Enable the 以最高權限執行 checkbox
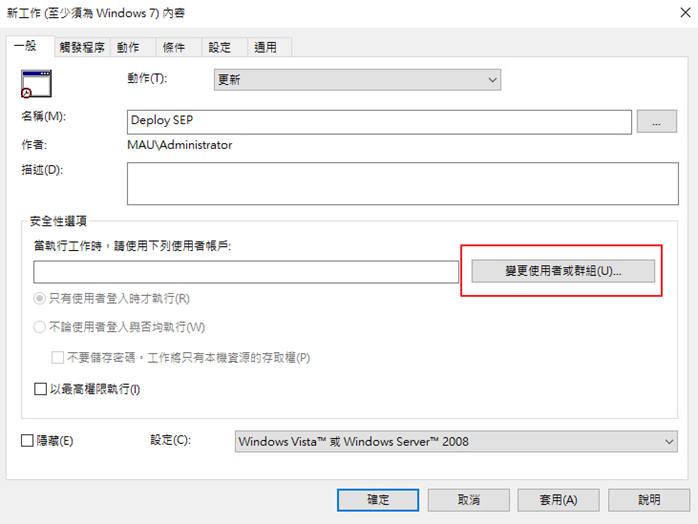The width and height of the screenshot is (698, 524). (x=41, y=389)
